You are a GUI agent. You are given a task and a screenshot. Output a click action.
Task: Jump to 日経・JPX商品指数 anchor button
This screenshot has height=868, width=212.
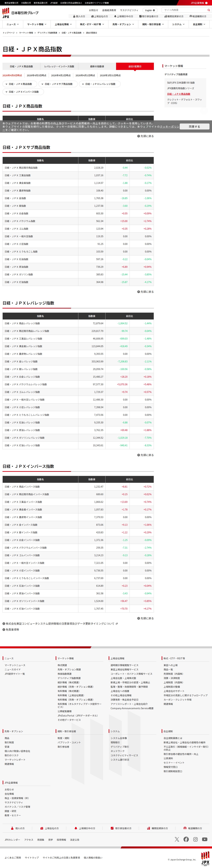tap(20, 84)
